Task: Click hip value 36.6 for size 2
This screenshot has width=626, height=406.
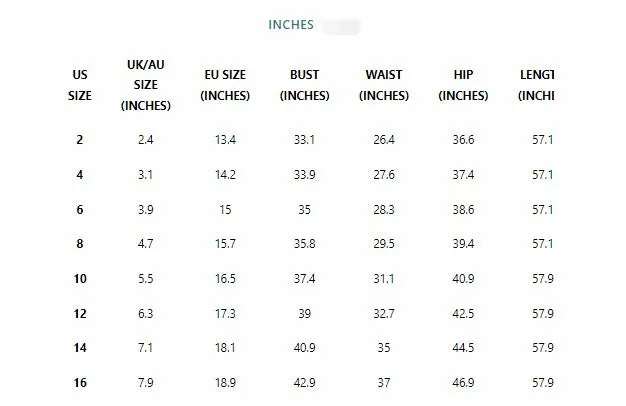Action: click(463, 140)
